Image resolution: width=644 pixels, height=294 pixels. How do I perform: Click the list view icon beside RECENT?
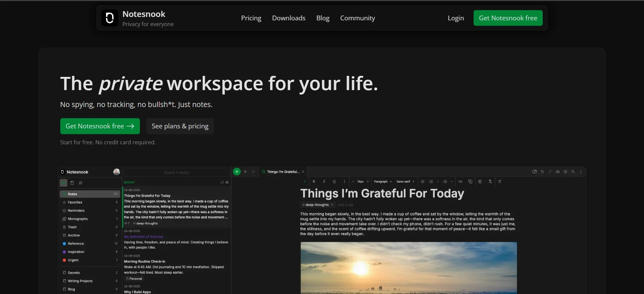[227, 182]
